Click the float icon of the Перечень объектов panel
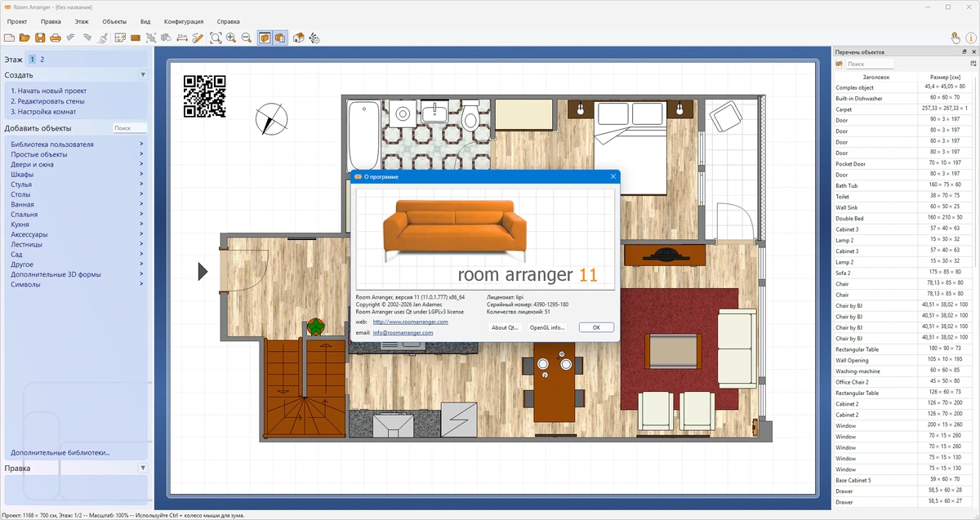The height and width of the screenshot is (520, 980). pos(964,51)
